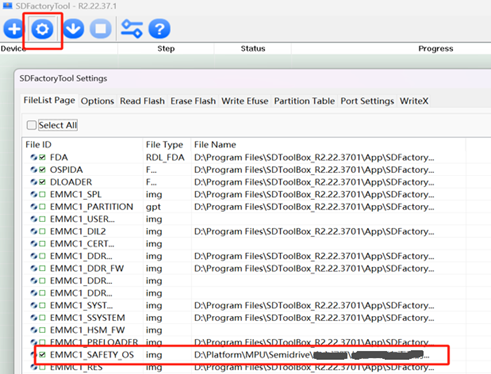Viewport: 491px width, 374px height.
Task: Open the Port Settings tab
Action: [367, 101]
